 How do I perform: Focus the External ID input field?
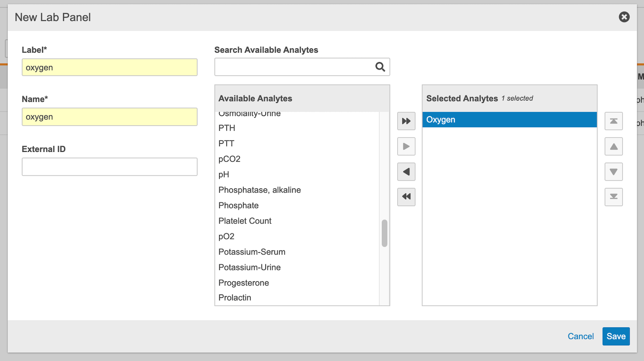(109, 167)
